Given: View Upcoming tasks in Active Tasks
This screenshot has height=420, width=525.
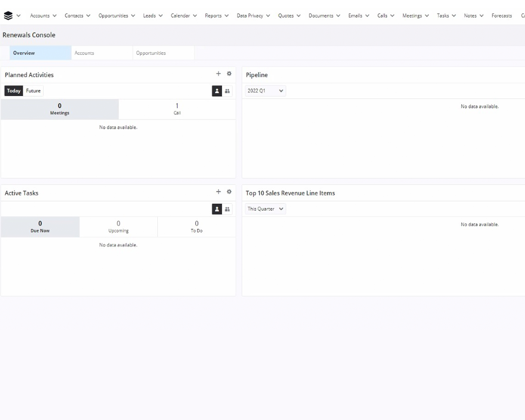Looking at the screenshot, I should tap(118, 227).
